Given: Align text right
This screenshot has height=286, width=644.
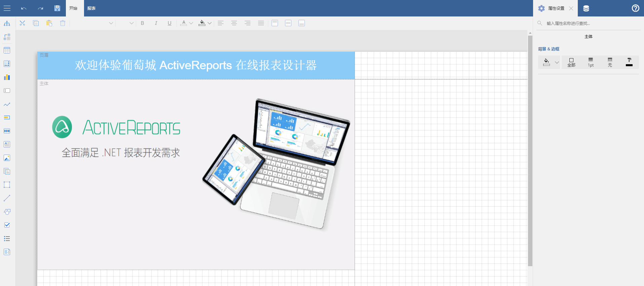Looking at the screenshot, I should point(248,23).
